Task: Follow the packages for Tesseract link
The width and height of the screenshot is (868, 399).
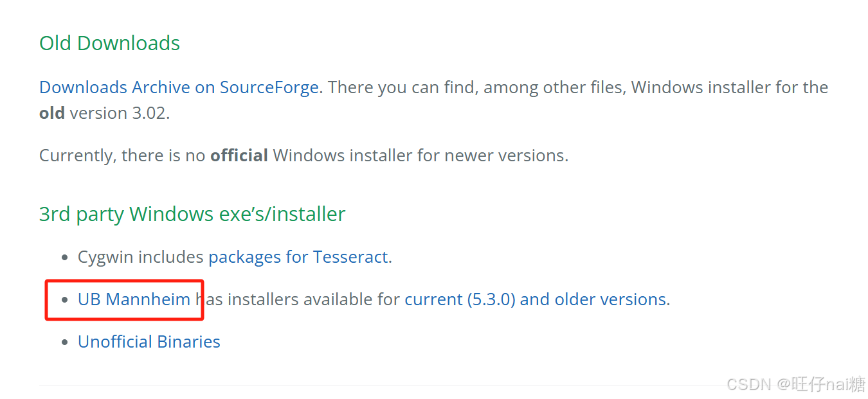Action: pos(298,257)
